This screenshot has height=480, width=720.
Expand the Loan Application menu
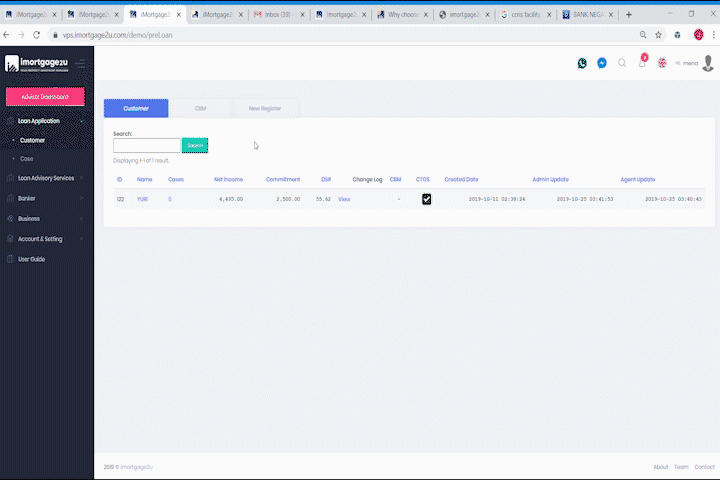pyautogui.click(x=82, y=121)
